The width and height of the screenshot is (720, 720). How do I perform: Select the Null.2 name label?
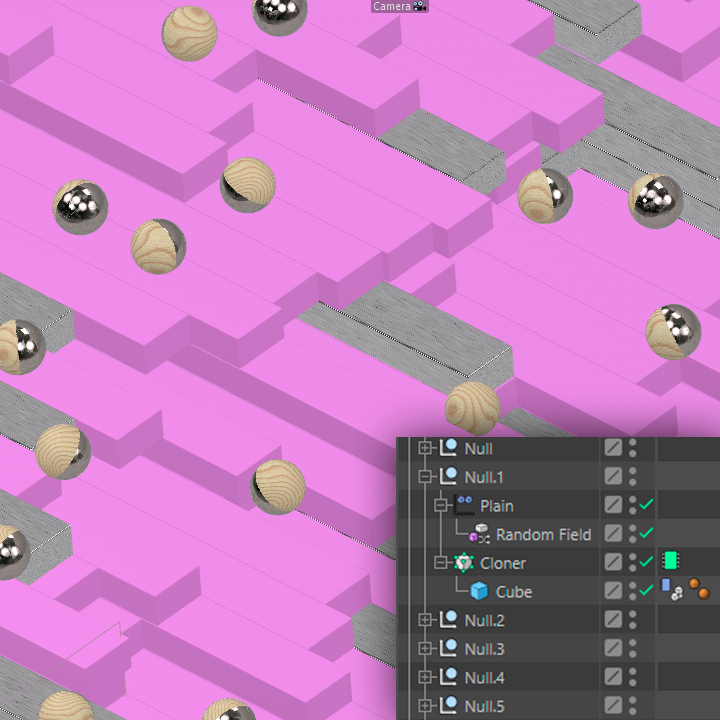click(484, 620)
